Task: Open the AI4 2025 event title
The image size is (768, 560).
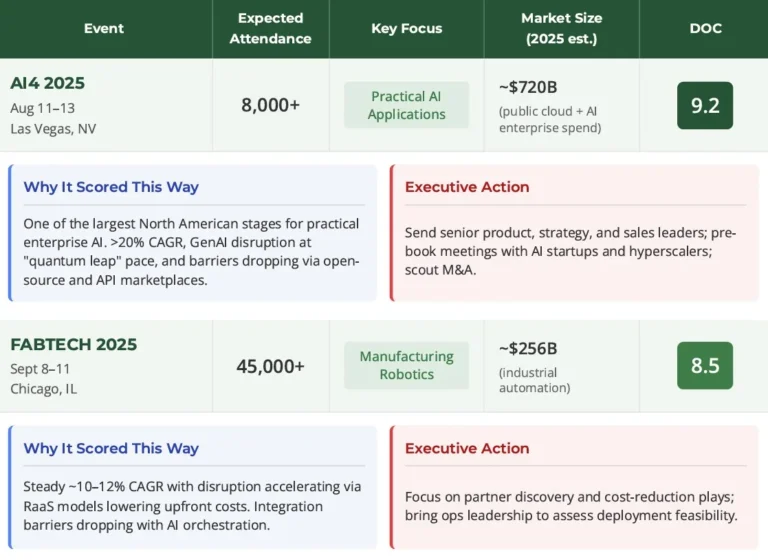Action: pos(47,83)
